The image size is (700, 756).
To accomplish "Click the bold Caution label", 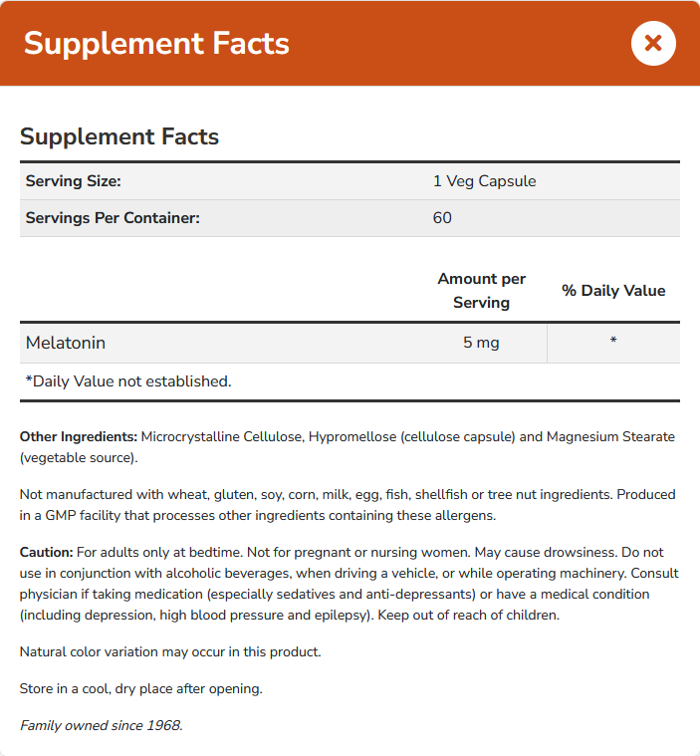I will pyautogui.click(x=47, y=552).
